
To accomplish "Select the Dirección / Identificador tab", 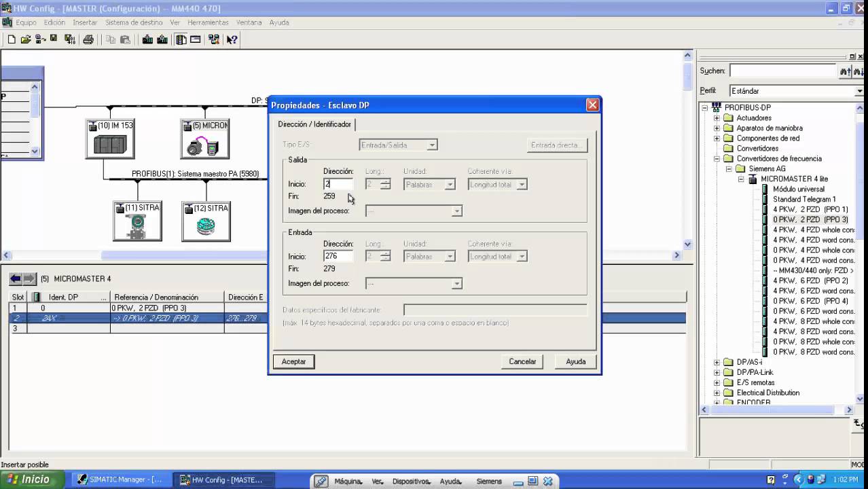I will (314, 124).
